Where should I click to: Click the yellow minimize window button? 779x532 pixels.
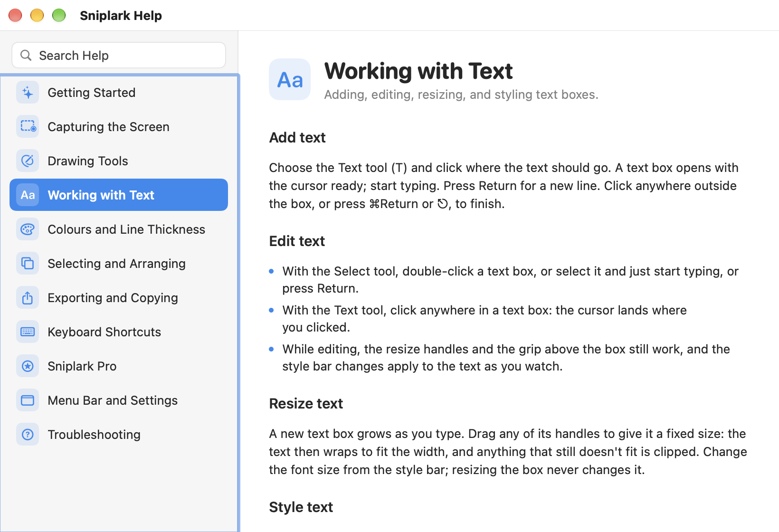(37, 15)
